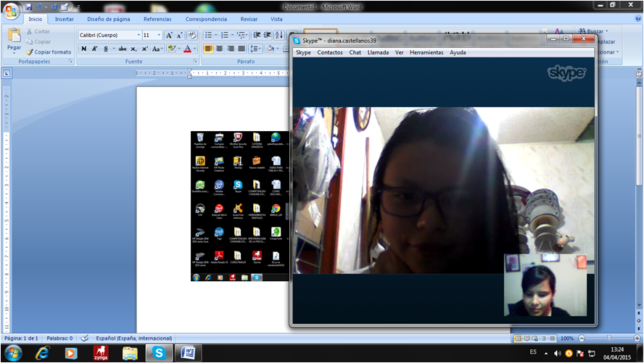Click the self-view video thumbnail in Skype
Screen dimensions: 644x363
(x=545, y=285)
